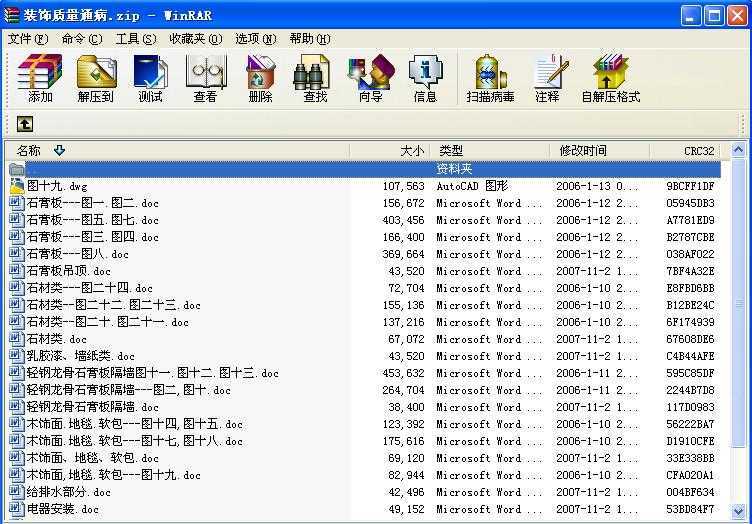Click the size value 403,456
Screen dimensions: 752x524
pos(403,220)
